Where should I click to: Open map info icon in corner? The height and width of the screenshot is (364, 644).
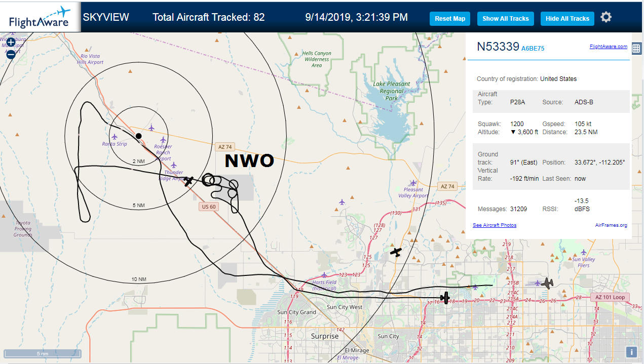click(x=631, y=352)
